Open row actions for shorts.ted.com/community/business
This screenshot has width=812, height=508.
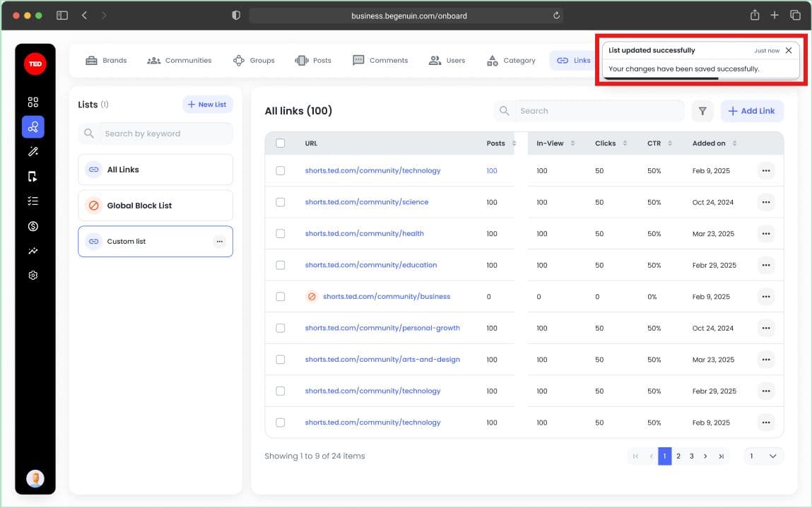click(766, 297)
